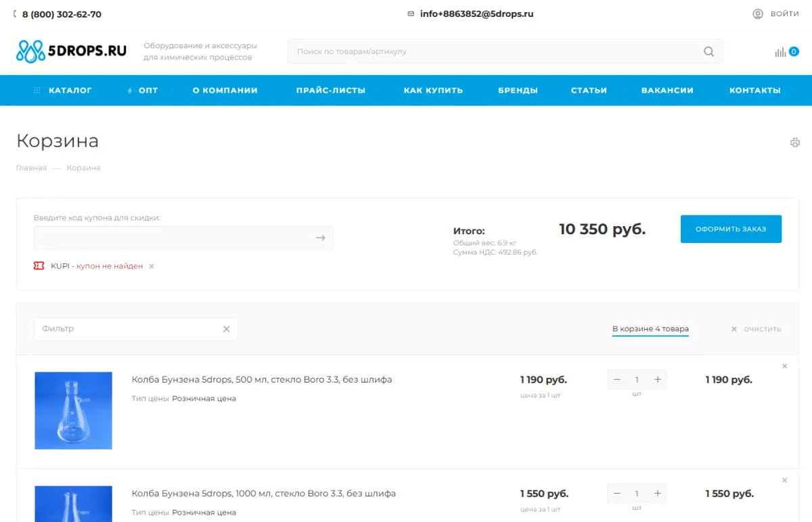This screenshot has width=812, height=522.
Task: Select the В корзине 4 товара tab
Action: 650,330
